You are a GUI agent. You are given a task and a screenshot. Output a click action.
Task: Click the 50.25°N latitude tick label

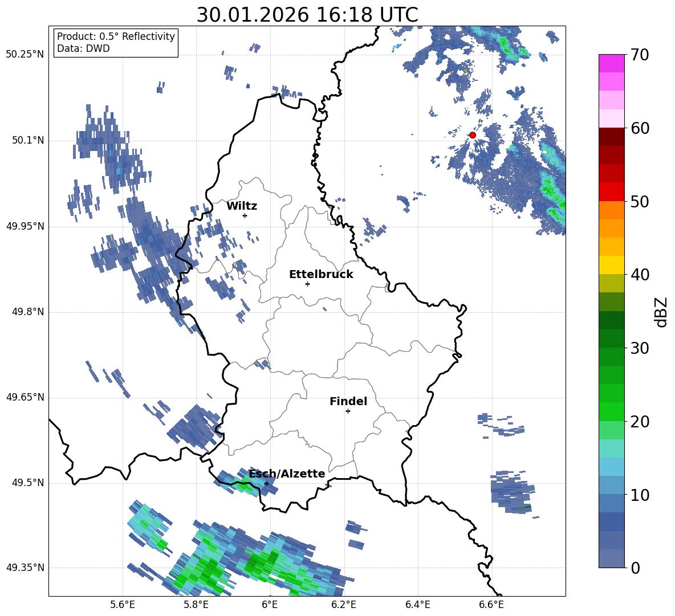[x=25, y=55]
